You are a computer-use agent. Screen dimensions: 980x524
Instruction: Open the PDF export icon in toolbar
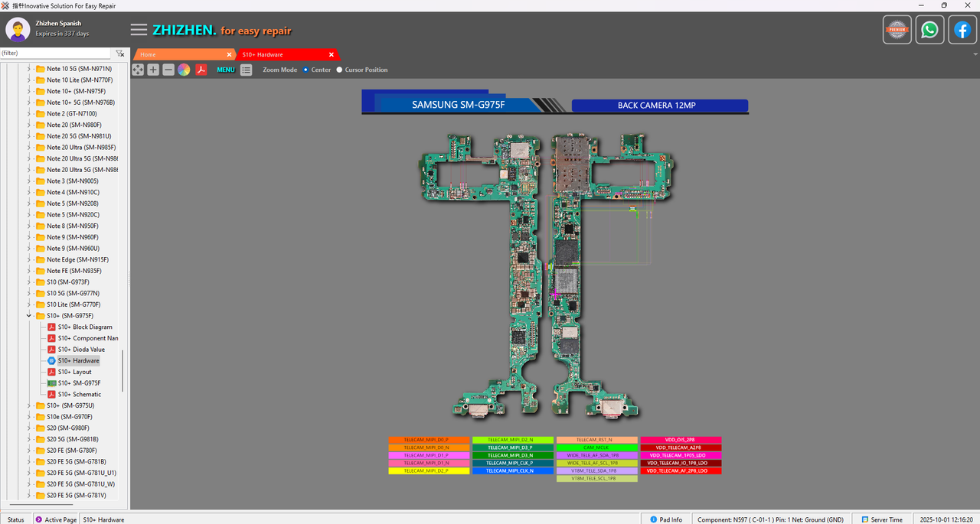[201, 70]
